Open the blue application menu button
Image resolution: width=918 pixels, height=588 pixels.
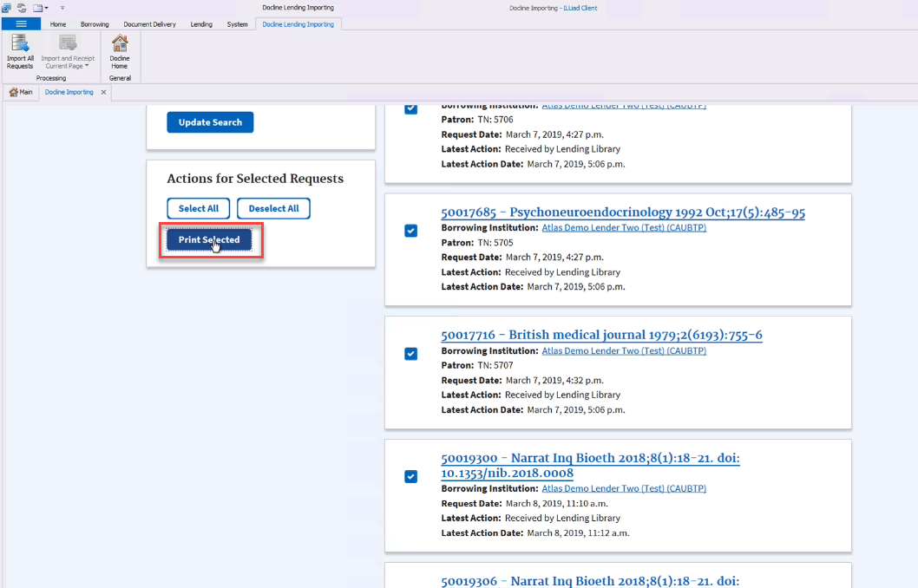(x=21, y=24)
